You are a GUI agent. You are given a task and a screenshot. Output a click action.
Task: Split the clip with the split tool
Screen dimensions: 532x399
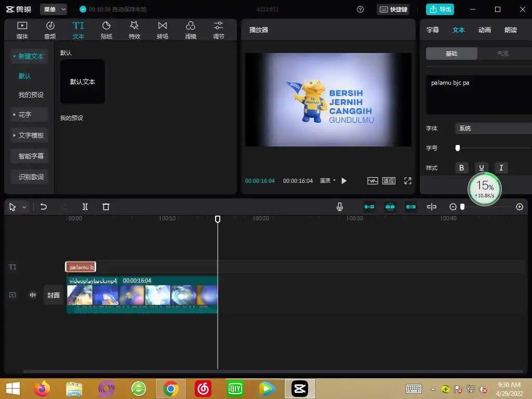[x=85, y=207]
